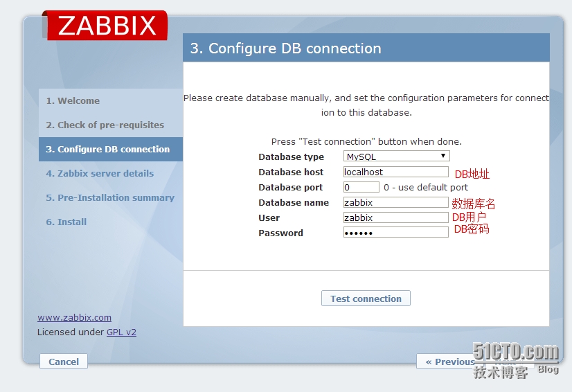Open the Database type MySQL dropdown
The width and height of the screenshot is (572, 392).
(x=397, y=157)
